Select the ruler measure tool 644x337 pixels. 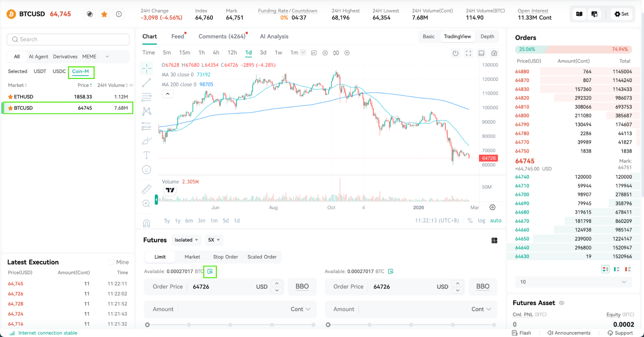pos(147,189)
